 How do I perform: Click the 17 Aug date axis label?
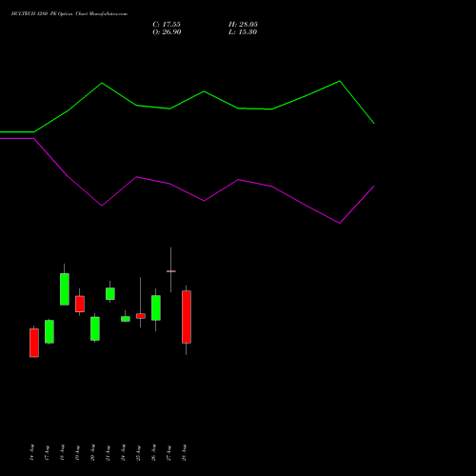click(47, 452)
